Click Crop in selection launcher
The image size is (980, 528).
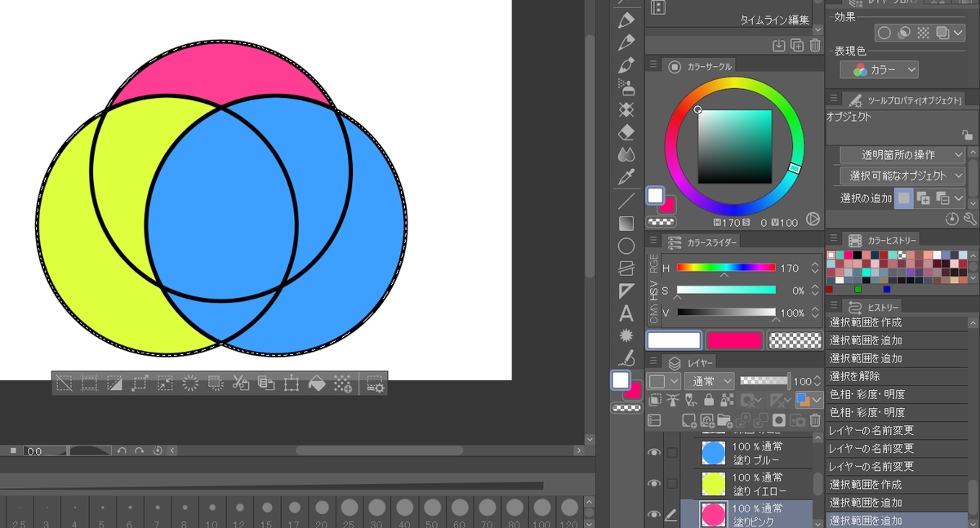coord(90,383)
